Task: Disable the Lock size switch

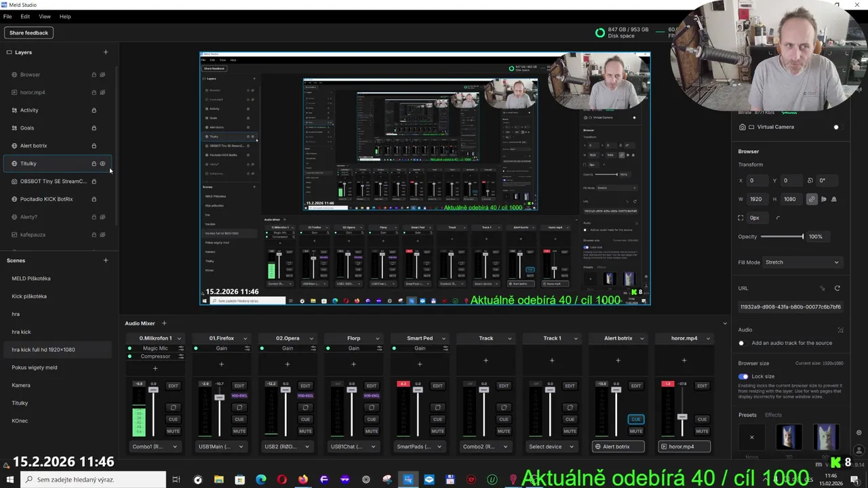Action: (x=743, y=376)
